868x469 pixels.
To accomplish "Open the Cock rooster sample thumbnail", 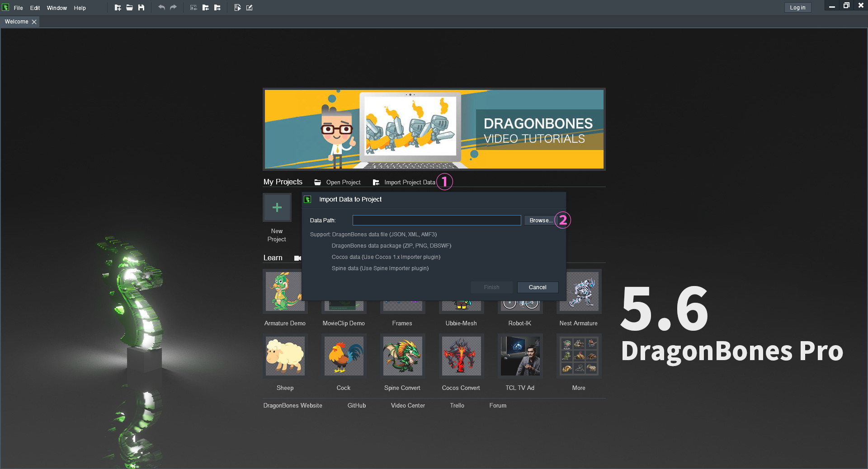I will coord(344,356).
